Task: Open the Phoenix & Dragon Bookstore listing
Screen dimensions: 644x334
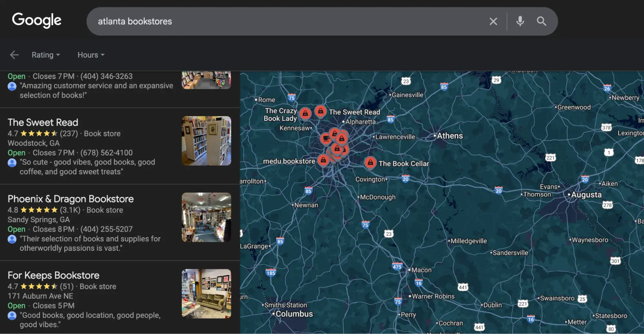Action: (x=70, y=199)
